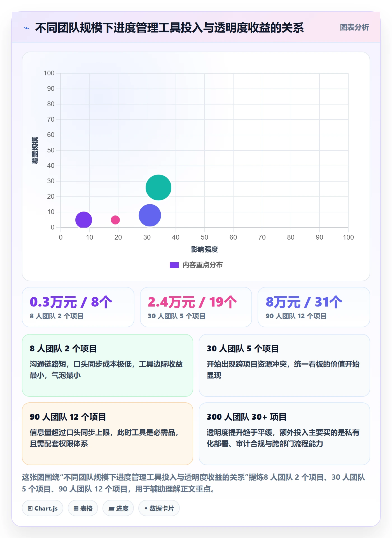Click the 影响强度 x-axis title
Image resolution: width=392 pixels, height=538 pixels.
click(204, 249)
